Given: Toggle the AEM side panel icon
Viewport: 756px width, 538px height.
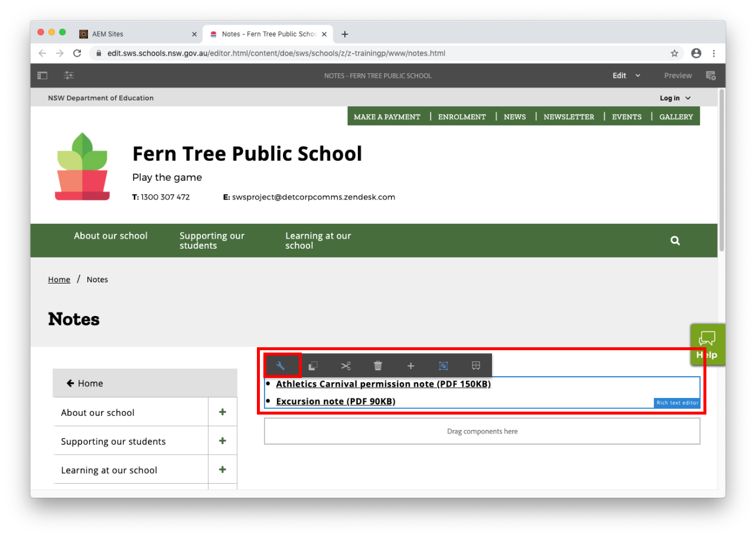Looking at the screenshot, I should [x=43, y=76].
